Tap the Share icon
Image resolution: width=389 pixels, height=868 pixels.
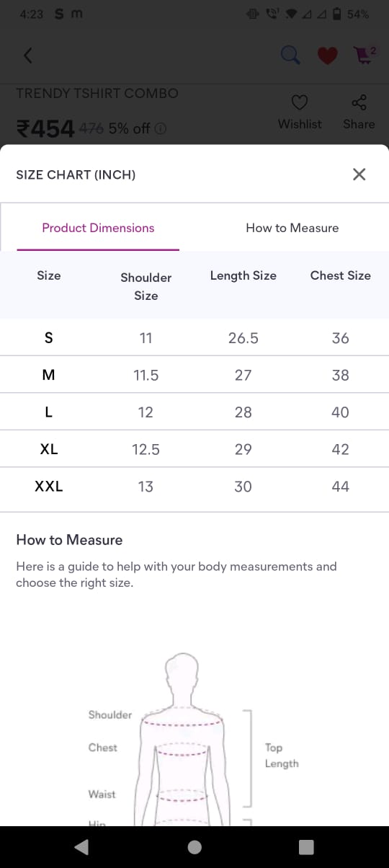[359, 112]
